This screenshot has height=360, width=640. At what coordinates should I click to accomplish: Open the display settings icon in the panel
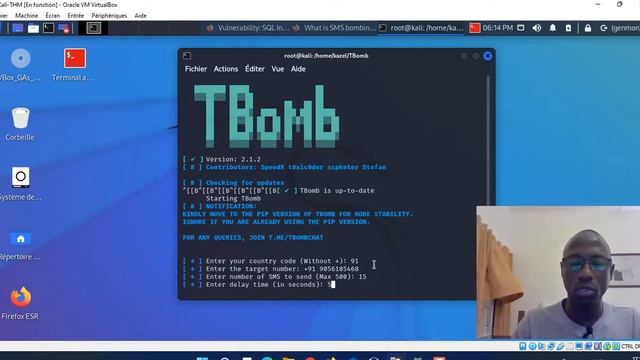pos(521,28)
